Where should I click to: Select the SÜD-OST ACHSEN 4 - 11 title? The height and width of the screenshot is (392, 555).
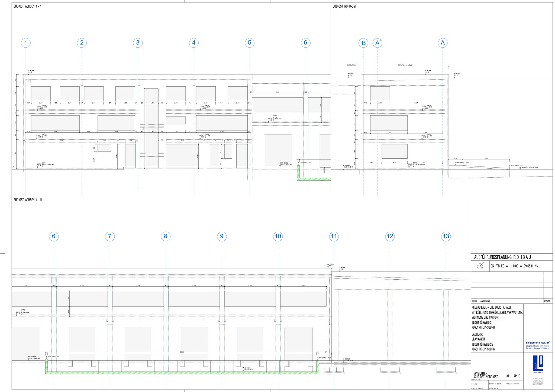(28, 200)
